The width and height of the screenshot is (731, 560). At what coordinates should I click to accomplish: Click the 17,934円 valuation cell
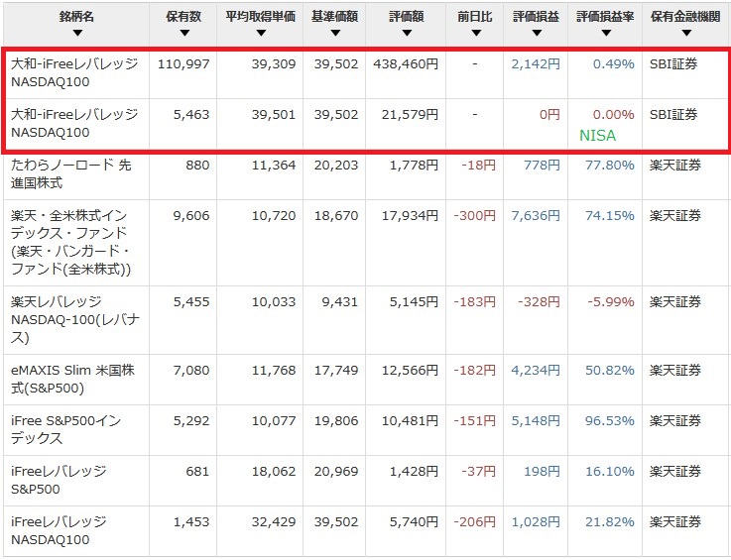410,216
